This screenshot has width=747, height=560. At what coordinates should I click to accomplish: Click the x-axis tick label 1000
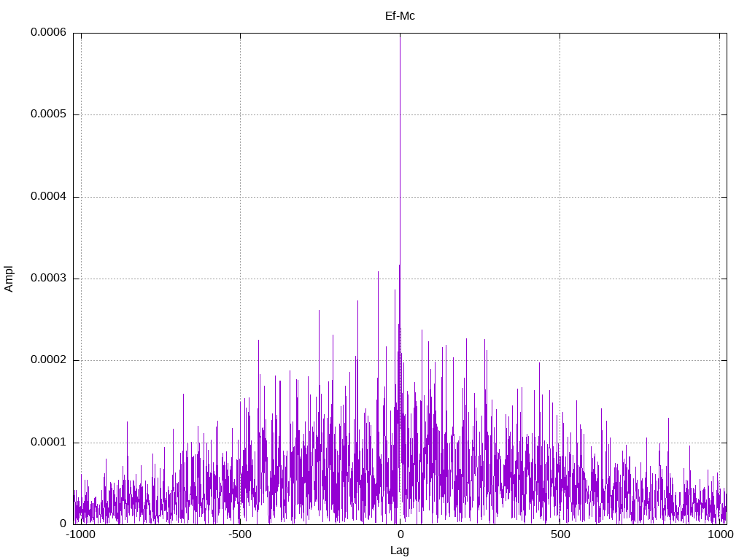coord(720,534)
